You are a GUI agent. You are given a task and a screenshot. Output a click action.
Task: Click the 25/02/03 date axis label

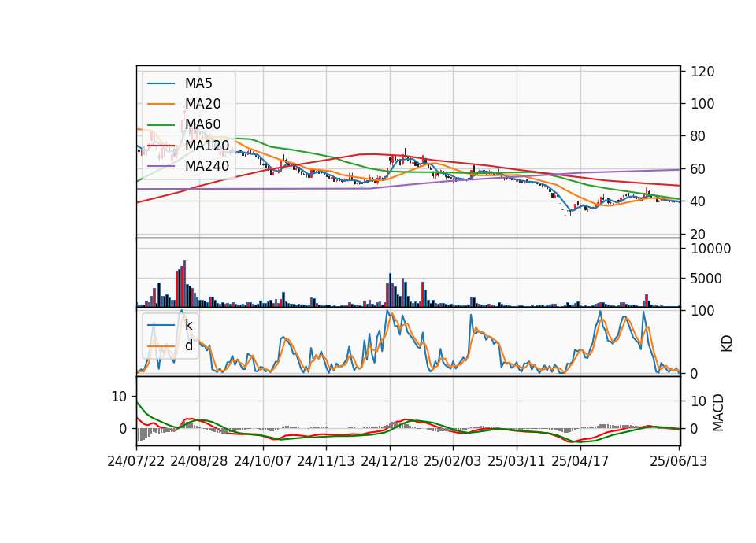coord(453,461)
